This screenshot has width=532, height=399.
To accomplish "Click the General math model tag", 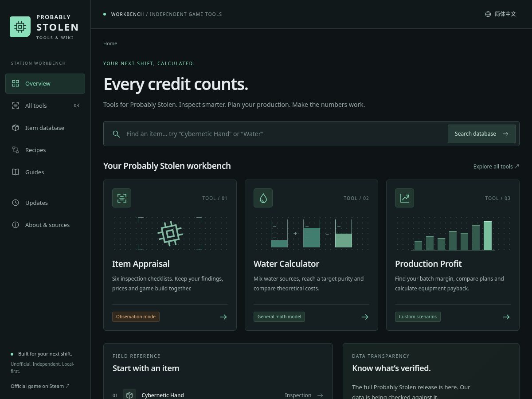I will (279, 317).
